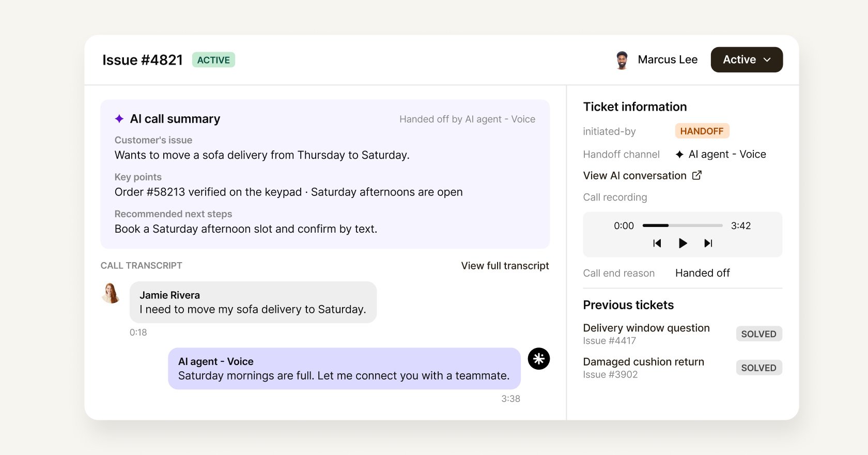Click the 0:18 transcript timestamp
Screen dimensions: 868x455
tap(138, 332)
